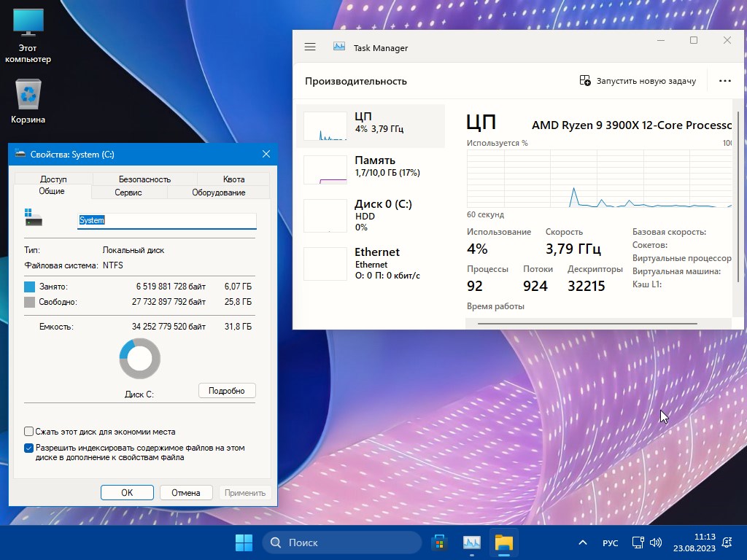
Task: Click the run new task icon
Action: 584,80
